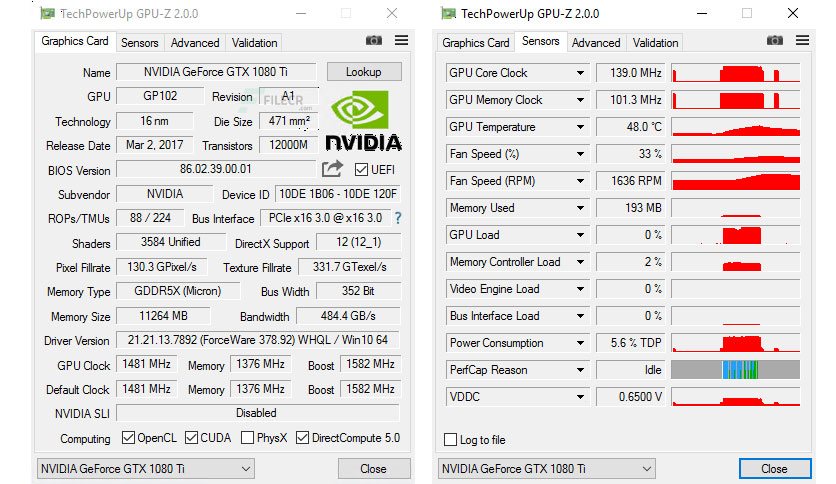Open Power Consumption sensor dropdown
836x484 pixels.
pos(580,343)
